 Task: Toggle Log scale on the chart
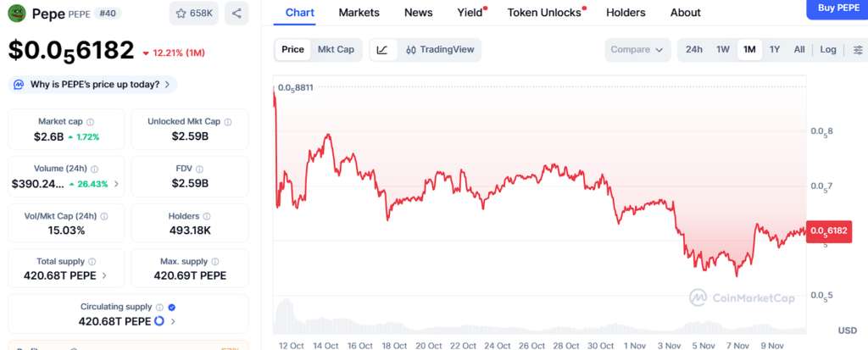(x=828, y=49)
